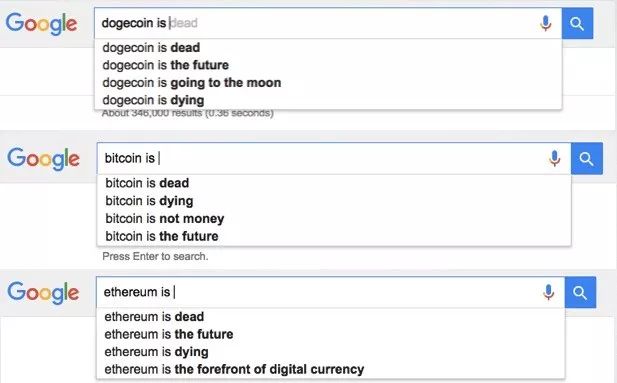Choose the 'bitcoin is the future' suggestion
The height and width of the screenshot is (383, 617).
click(334, 236)
